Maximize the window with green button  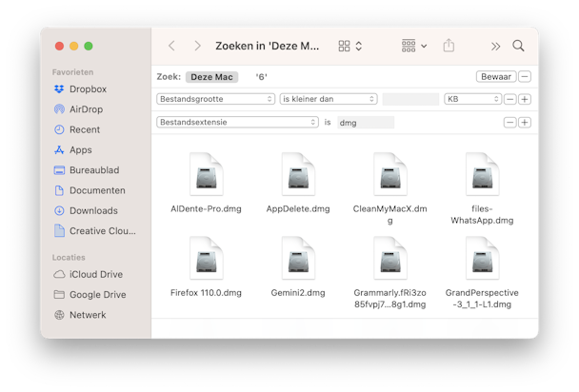89,46
